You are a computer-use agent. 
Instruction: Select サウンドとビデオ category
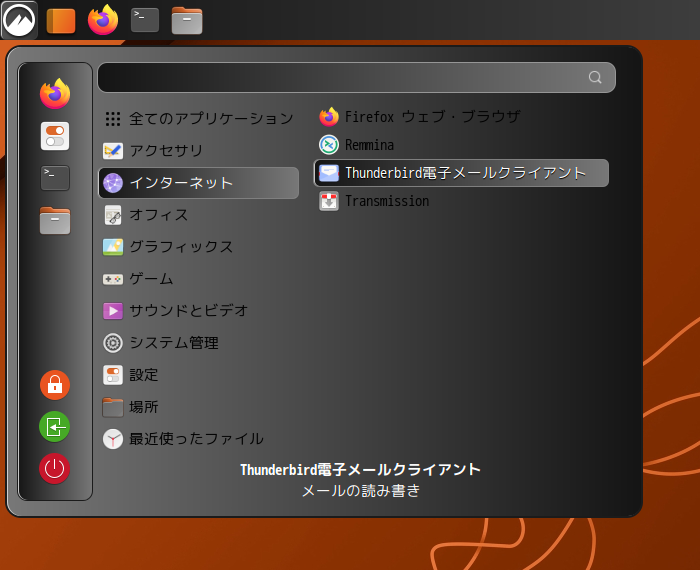pos(199,311)
